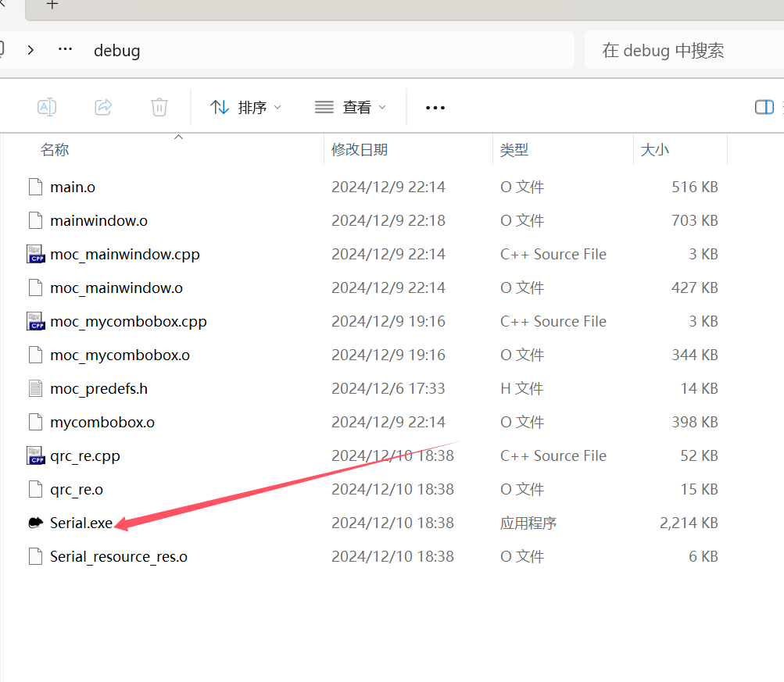Open the three-dot See more menu

[x=435, y=108]
